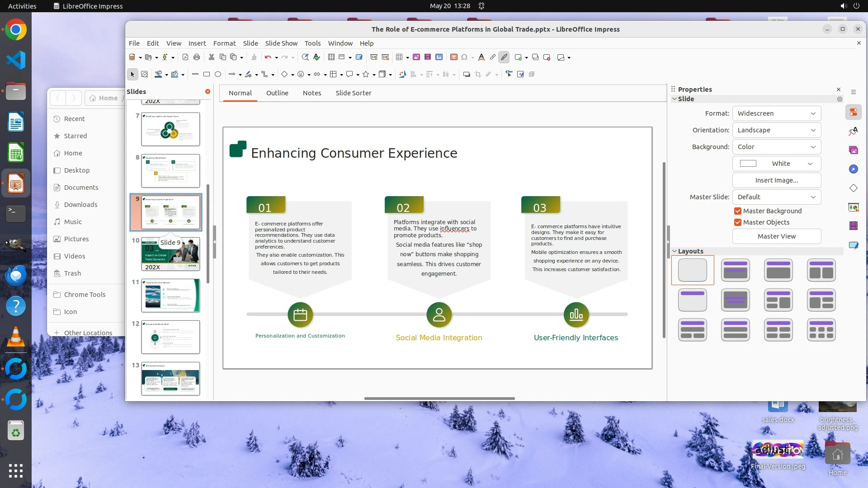Select the Ellipse drawing tool
Viewport: 868px width, 488px height.
[x=218, y=75]
